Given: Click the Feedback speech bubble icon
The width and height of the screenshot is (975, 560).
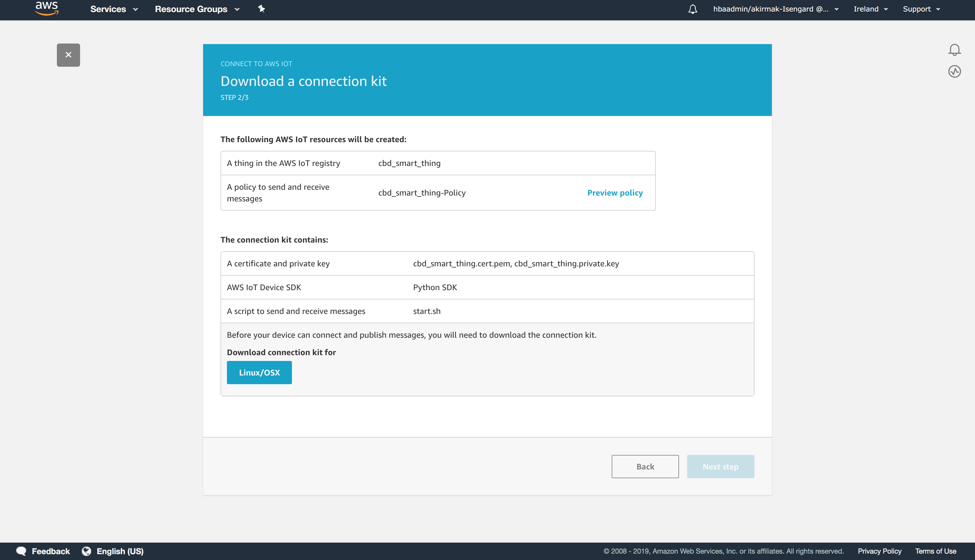Looking at the screenshot, I should tap(21, 551).
